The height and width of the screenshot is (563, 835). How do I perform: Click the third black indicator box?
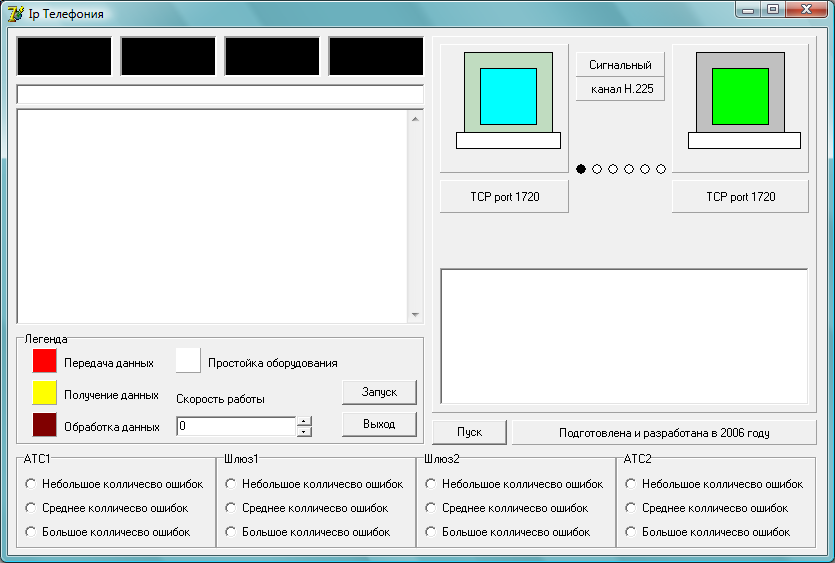[x=272, y=56]
